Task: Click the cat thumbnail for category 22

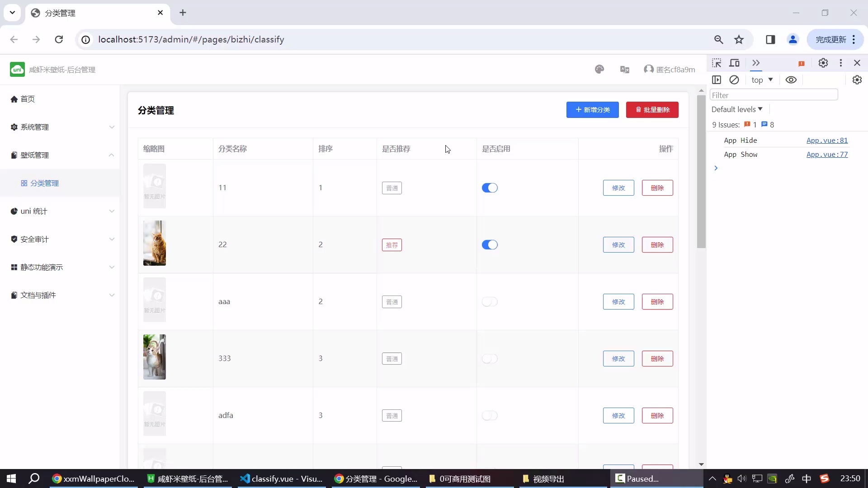Action: [x=155, y=243]
